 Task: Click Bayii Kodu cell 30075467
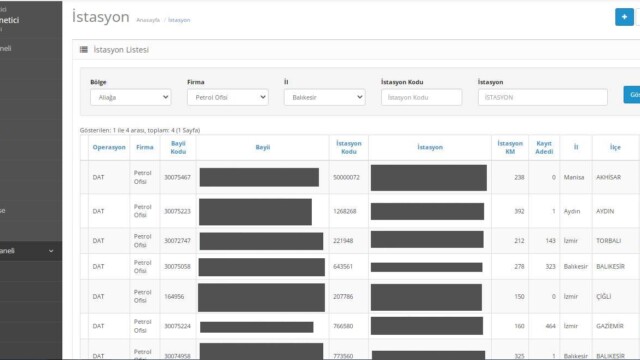(177, 178)
